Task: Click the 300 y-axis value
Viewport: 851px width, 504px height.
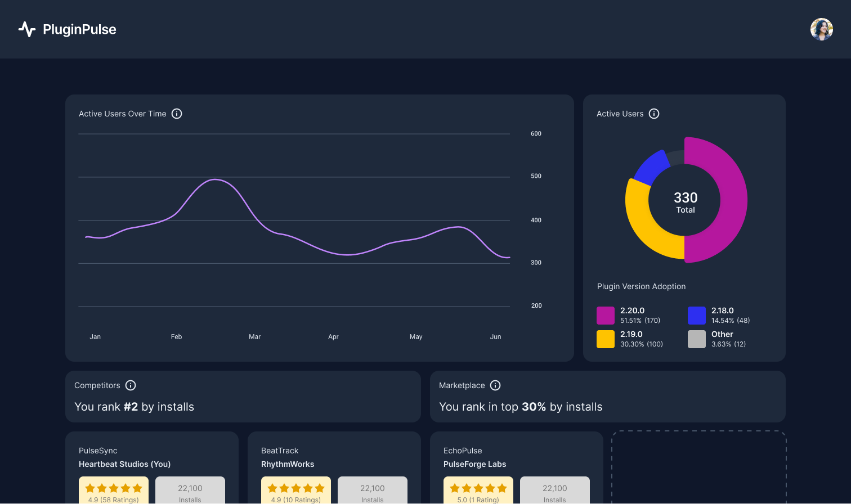Action: [x=536, y=263]
